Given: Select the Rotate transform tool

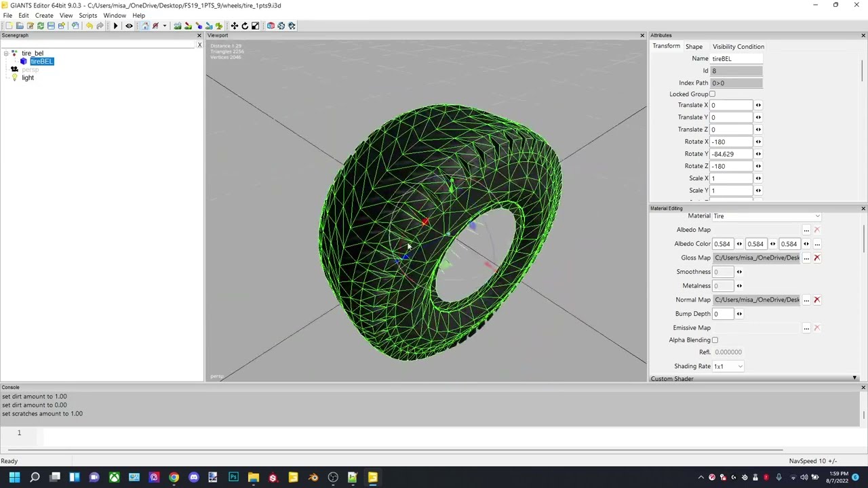Looking at the screenshot, I should [x=245, y=26].
